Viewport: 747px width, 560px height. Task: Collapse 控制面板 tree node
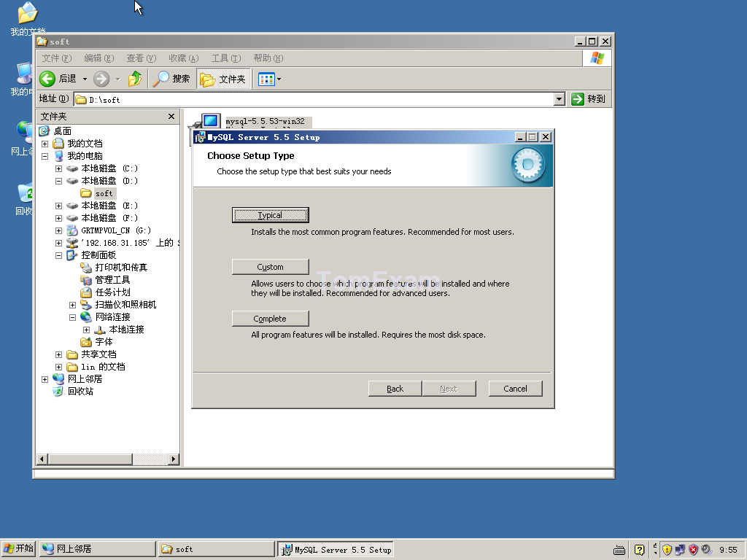click(x=58, y=255)
